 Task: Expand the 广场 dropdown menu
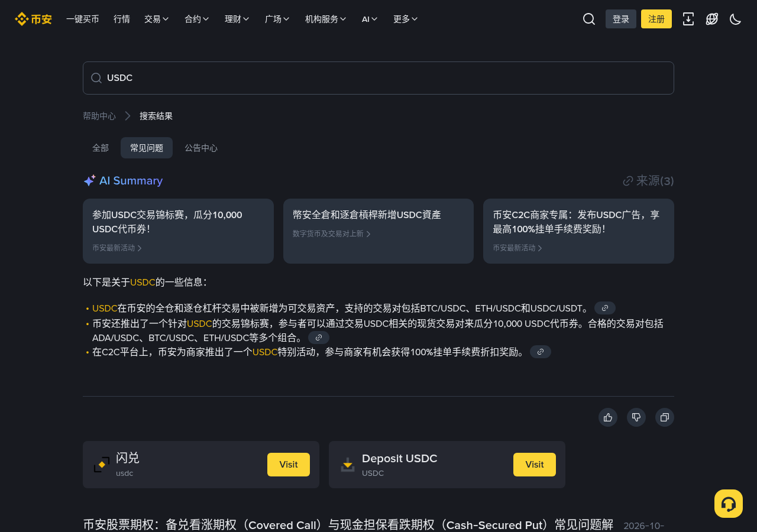pos(277,19)
